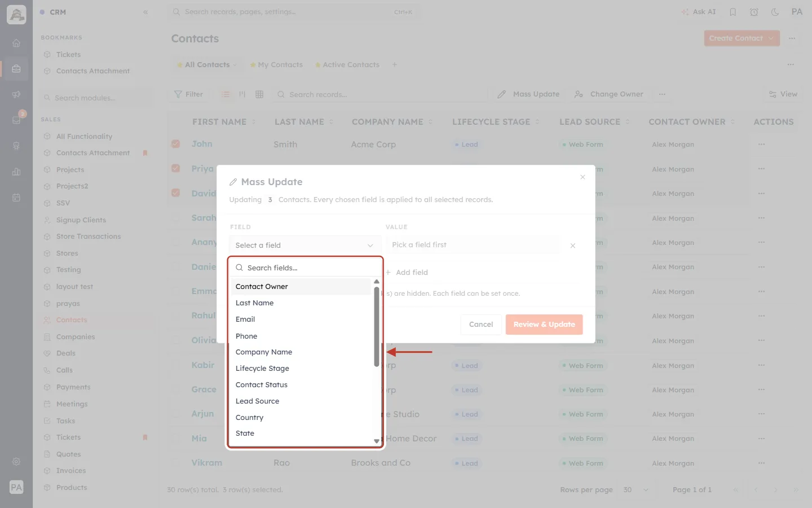Click the field list scroll-down arrow

click(x=377, y=441)
